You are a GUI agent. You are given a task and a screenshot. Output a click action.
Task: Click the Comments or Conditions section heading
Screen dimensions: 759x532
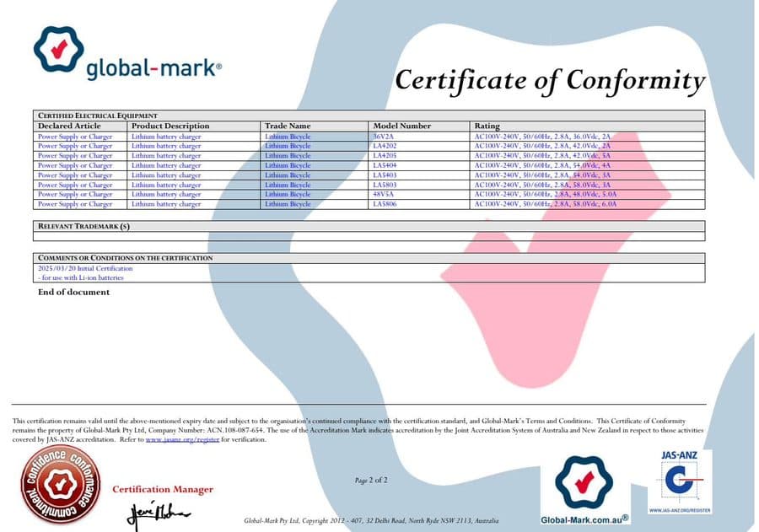pos(126,258)
